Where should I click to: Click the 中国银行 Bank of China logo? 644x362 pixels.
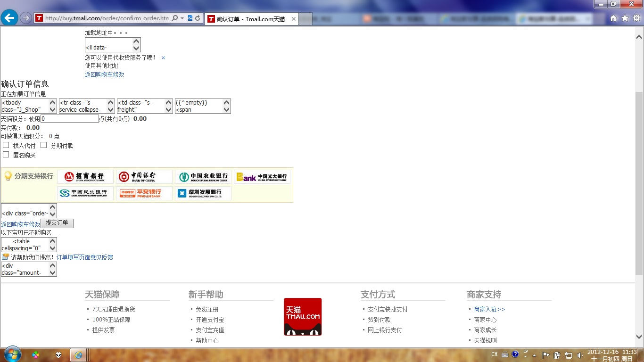(x=144, y=177)
